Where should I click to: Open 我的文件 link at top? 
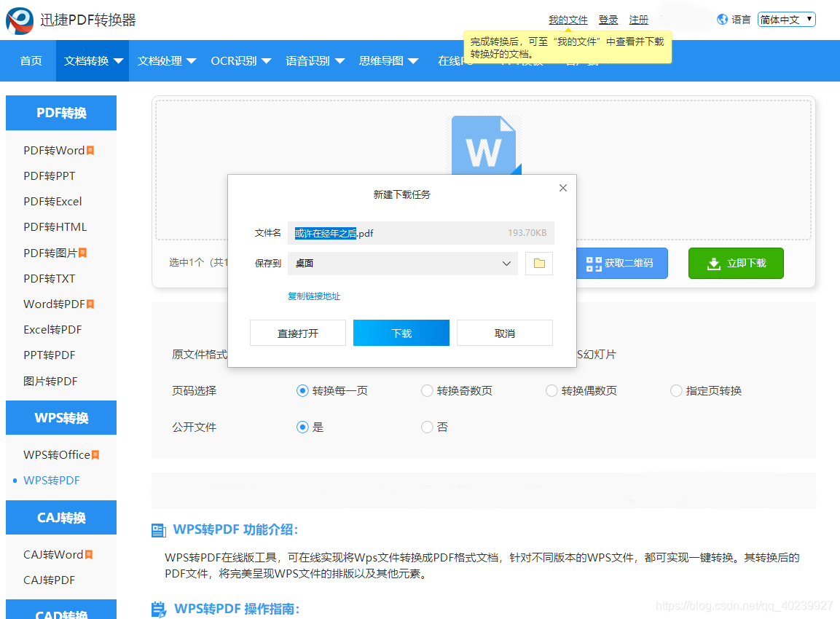[x=568, y=20]
